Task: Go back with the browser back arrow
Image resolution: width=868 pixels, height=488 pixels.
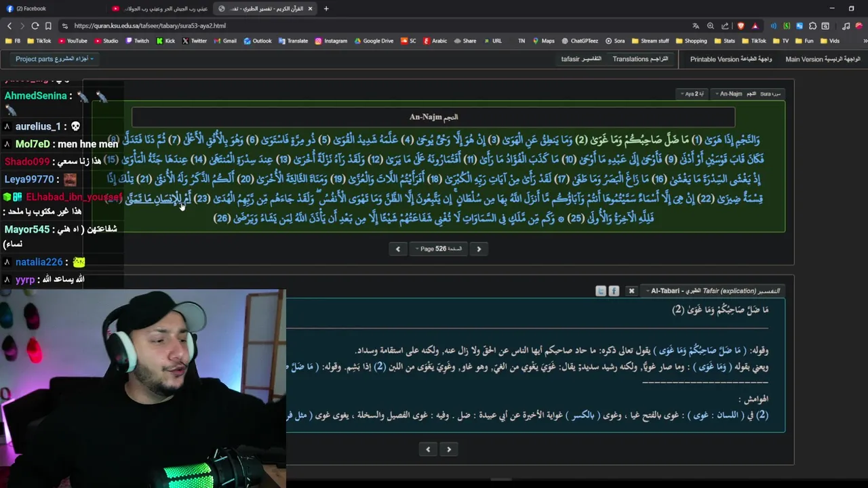Action: 9,26
